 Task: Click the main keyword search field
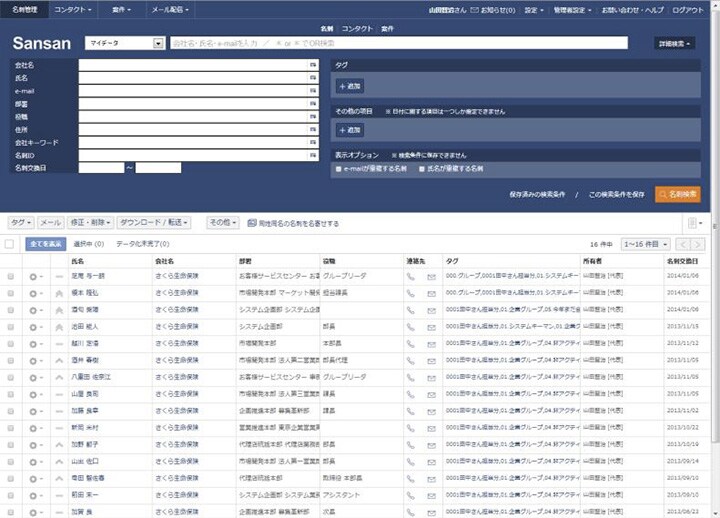coord(399,43)
